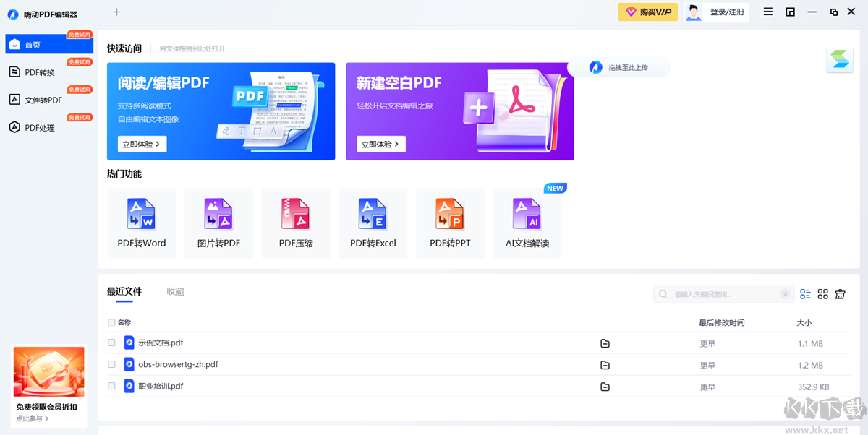Open the split-layout view control

click(x=790, y=12)
